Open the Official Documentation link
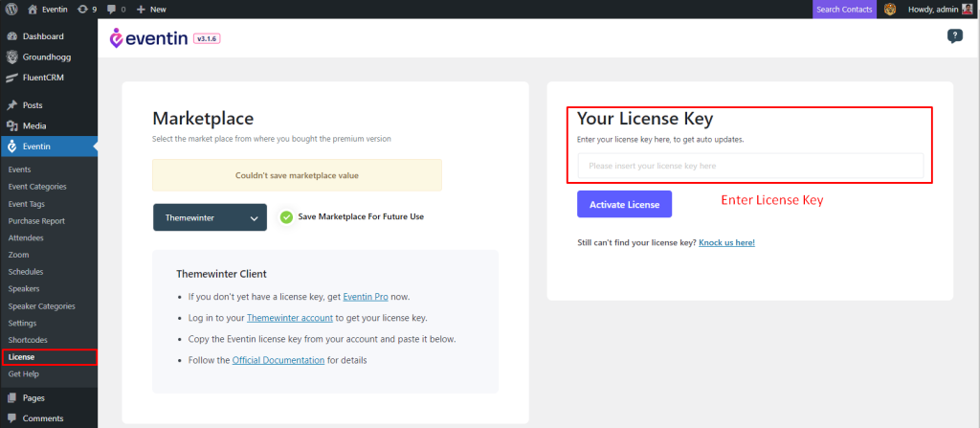The height and width of the screenshot is (428, 980). 278,360
